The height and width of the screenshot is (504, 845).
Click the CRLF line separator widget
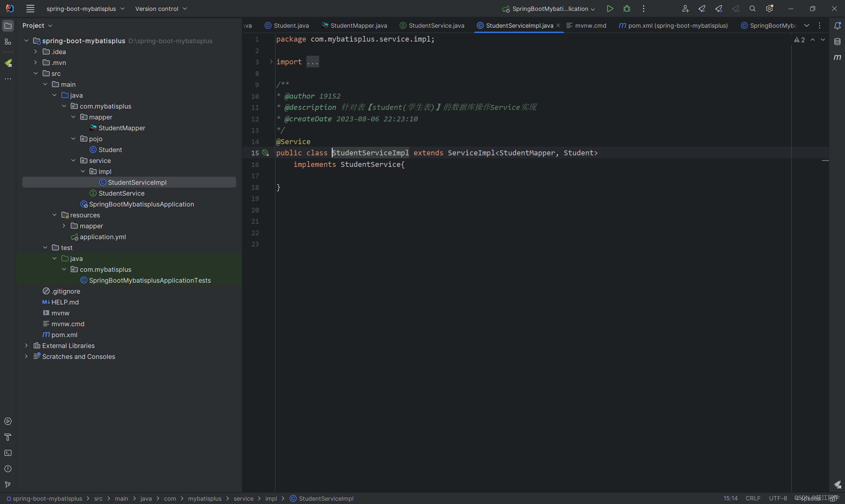(753, 498)
